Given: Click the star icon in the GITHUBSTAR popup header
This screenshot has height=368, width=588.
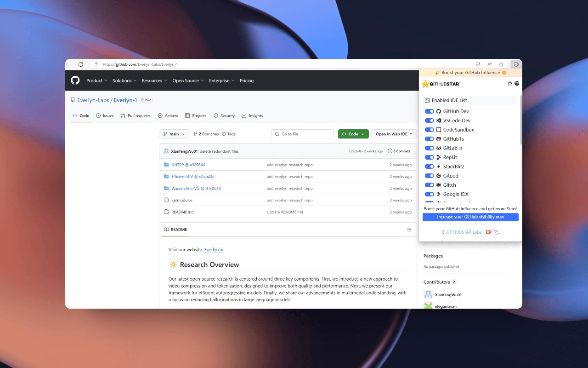Looking at the screenshot, I should pos(510,83).
